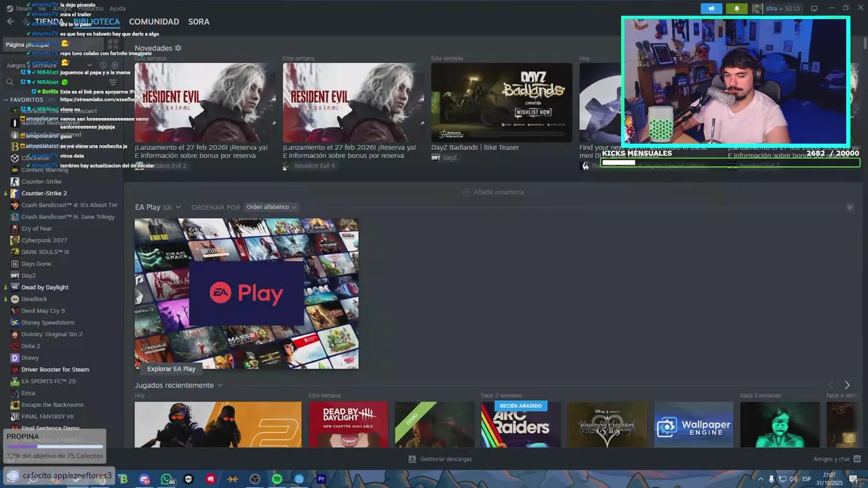Open the volume icon in system tray

pos(792,479)
